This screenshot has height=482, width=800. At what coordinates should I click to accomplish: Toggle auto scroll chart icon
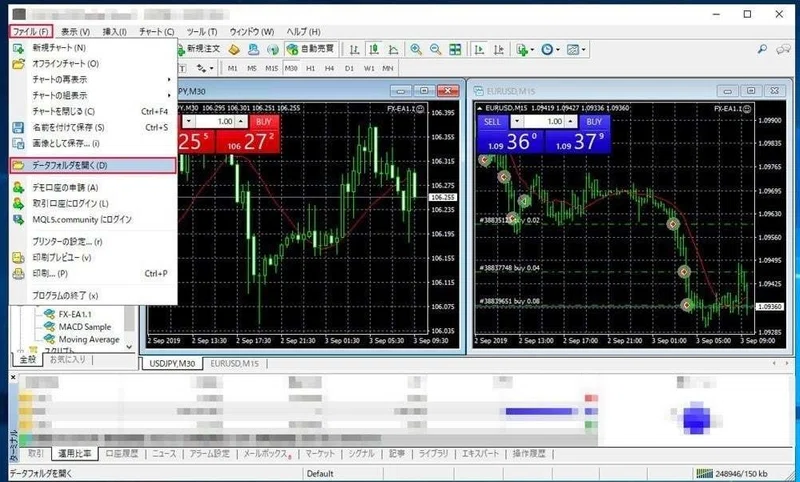479,49
